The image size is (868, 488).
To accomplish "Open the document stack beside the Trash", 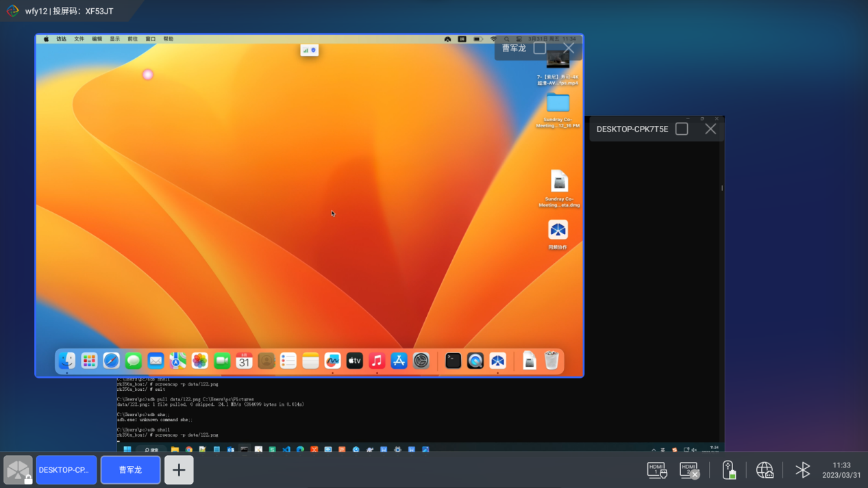I will (530, 361).
